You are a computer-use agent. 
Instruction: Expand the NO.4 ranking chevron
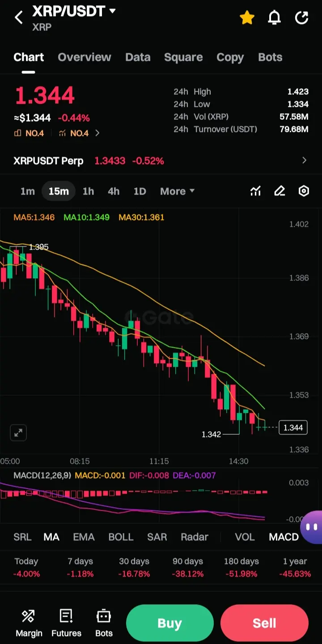[x=97, y=133]
